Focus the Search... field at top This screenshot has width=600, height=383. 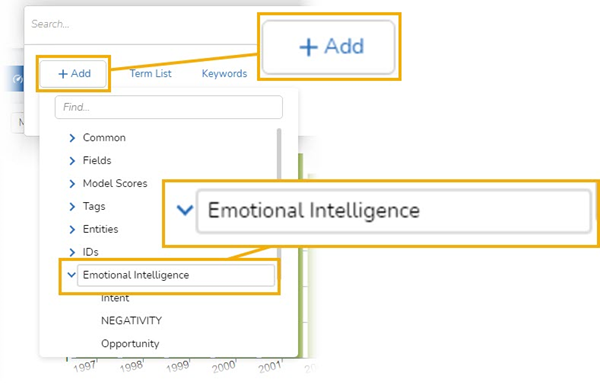(142, 24)
